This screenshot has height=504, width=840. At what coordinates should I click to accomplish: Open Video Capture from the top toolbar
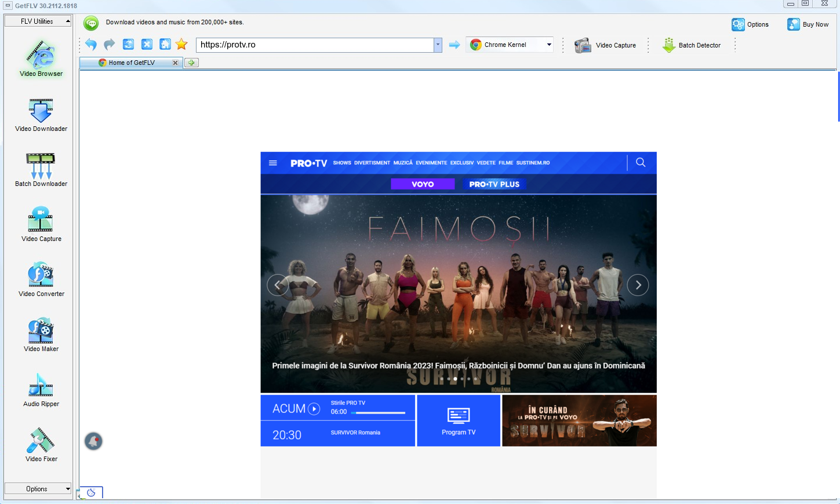(605, 45)
